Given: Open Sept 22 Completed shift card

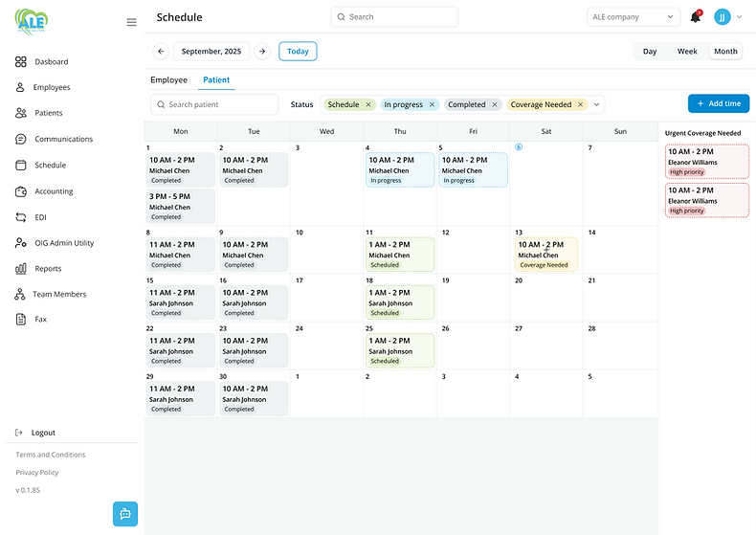Looking at the screenshot, I should tap(181, 350).
